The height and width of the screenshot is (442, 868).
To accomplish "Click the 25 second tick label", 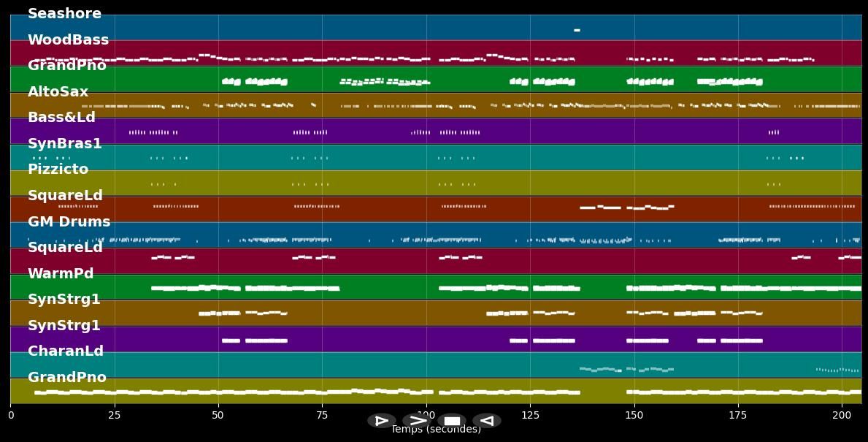I will [x=114, y=416].
